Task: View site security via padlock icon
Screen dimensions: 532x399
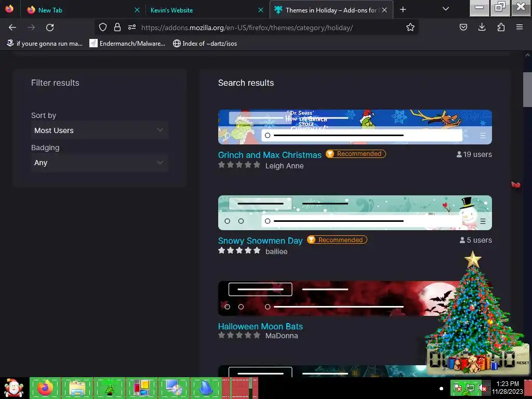Action: pyautogui.click(x=117, y=28)
